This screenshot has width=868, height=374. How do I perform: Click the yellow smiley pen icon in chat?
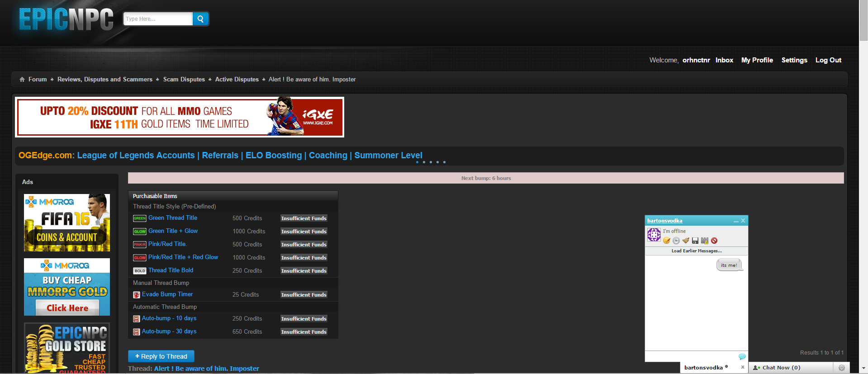667,241
